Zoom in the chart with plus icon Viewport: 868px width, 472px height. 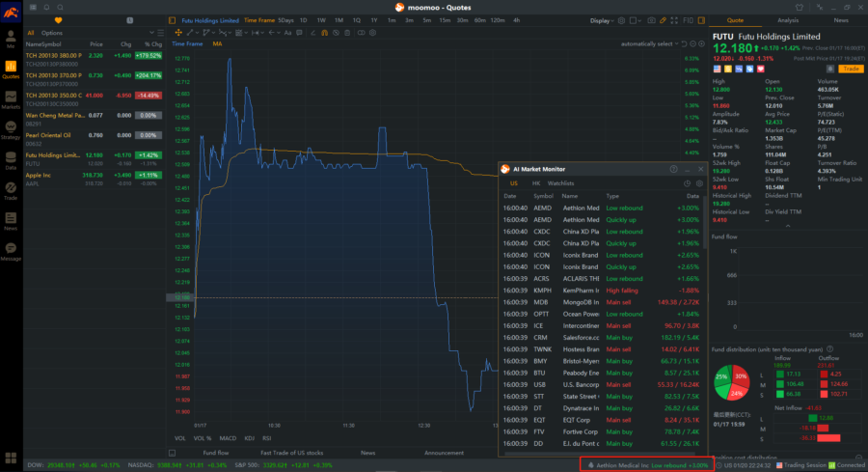tap(701, 43)
